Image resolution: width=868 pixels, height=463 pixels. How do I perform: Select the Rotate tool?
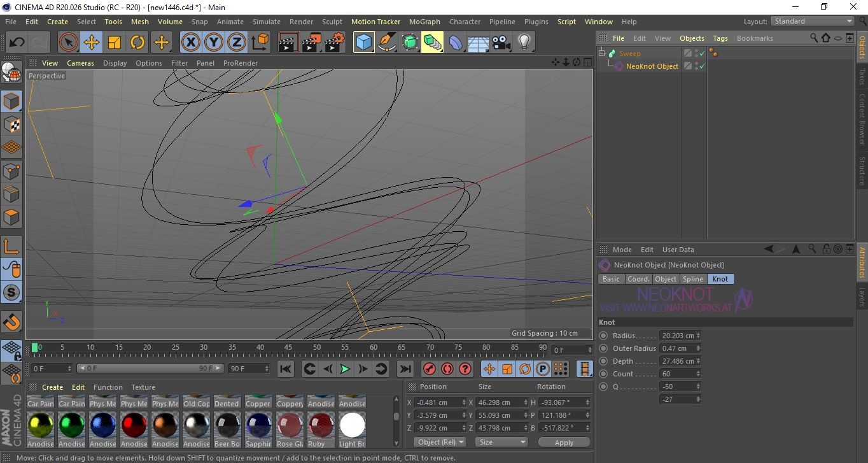137,43
